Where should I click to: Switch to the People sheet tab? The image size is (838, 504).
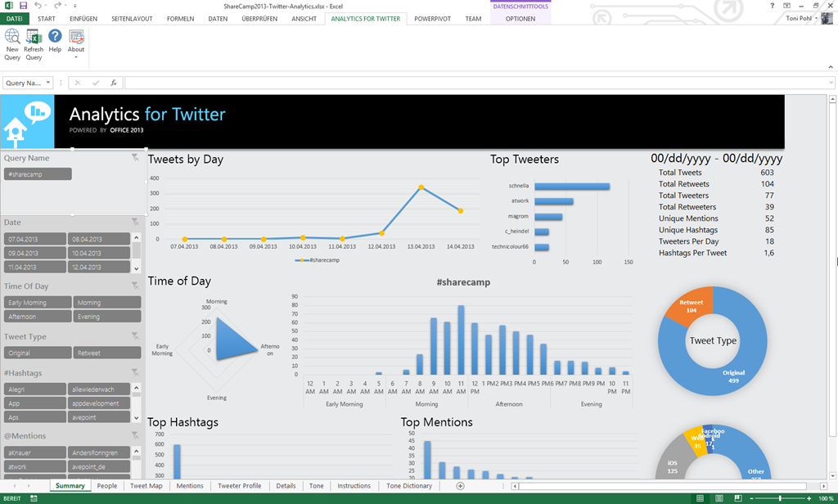[107, 486]
